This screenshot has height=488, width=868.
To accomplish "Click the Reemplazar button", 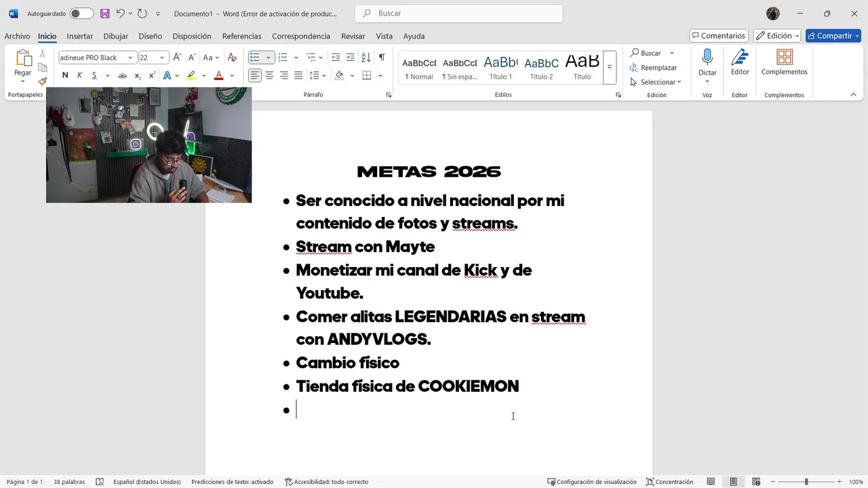I will click(653, 68).
